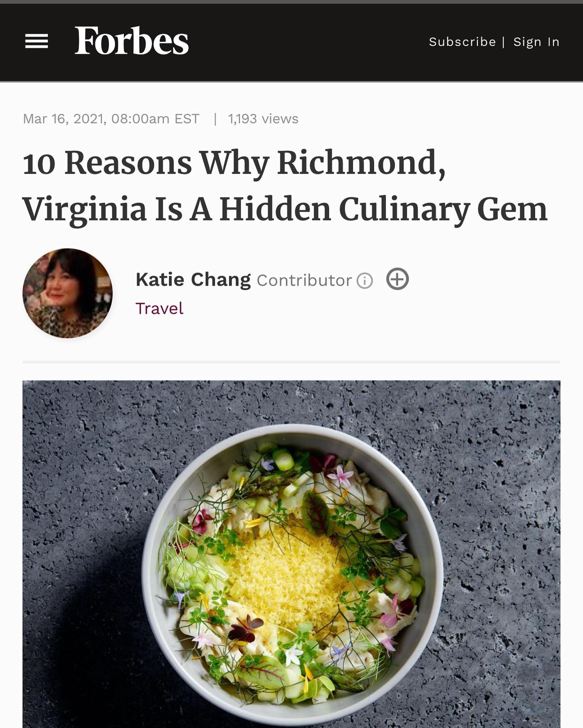This screenshot has height=728, width=583.
Task: Click the 1,193 views counter
Action: coord(263,119)
